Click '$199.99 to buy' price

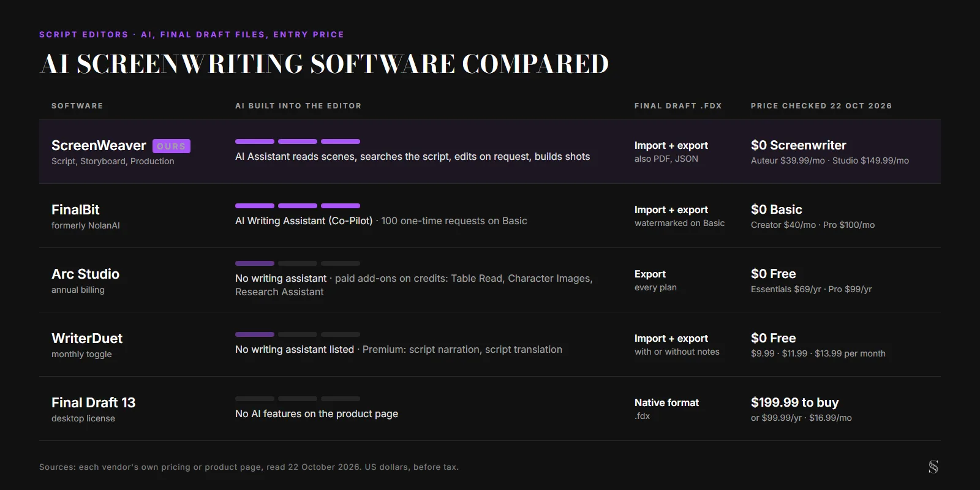click(x=795, y=402)
